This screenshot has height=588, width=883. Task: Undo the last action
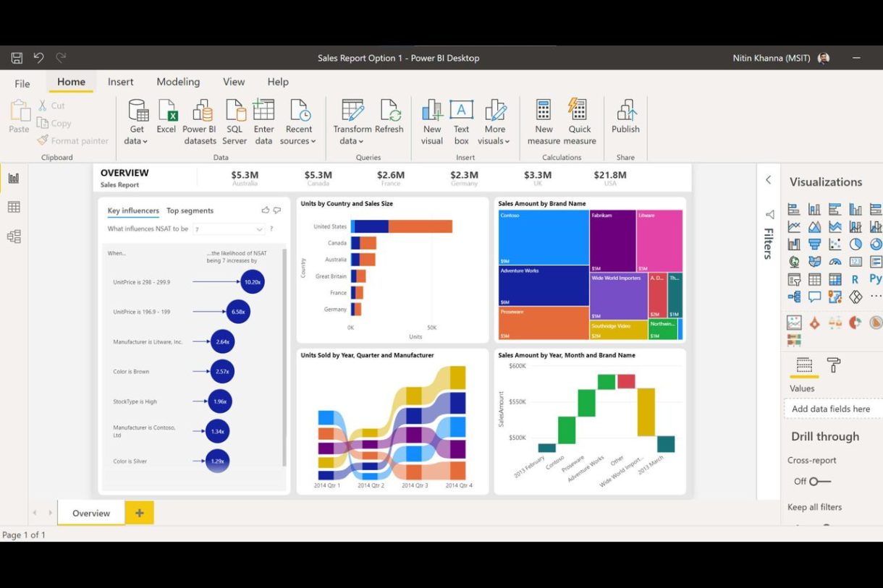point(38,58)
